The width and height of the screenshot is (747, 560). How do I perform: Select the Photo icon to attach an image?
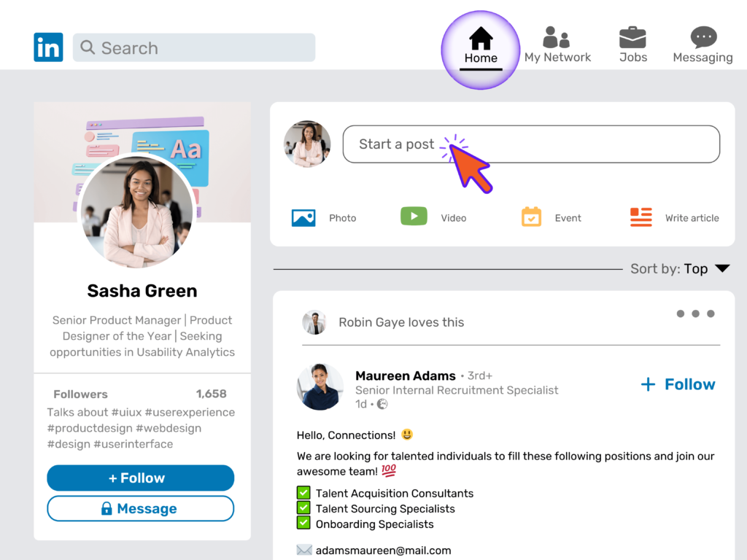click(x=303, y=217)
